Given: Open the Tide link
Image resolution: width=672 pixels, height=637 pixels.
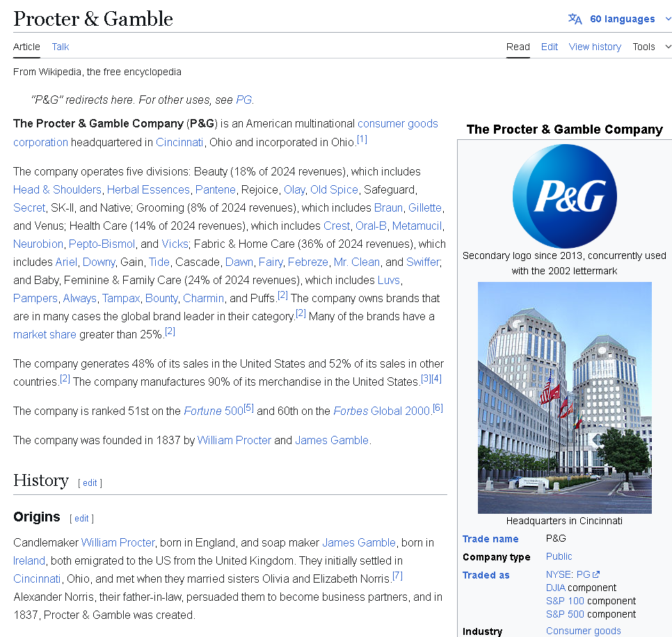Looking at the screenshot, I should [x=159, y=262].
